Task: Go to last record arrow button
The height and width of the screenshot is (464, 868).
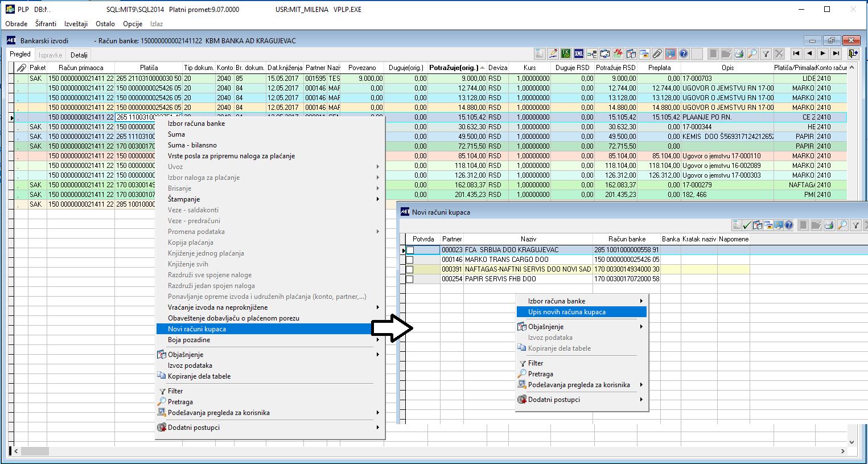Action: 836,54
